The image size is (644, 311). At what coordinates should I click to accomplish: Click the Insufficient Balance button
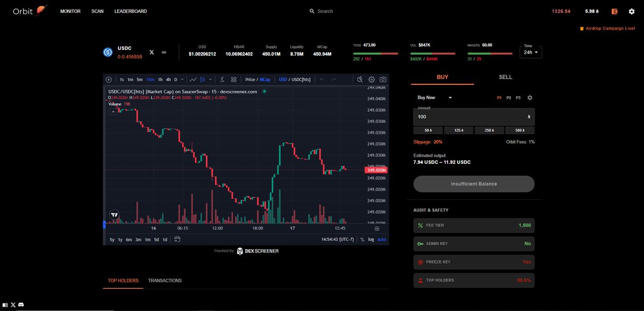[x=474, y=184]
